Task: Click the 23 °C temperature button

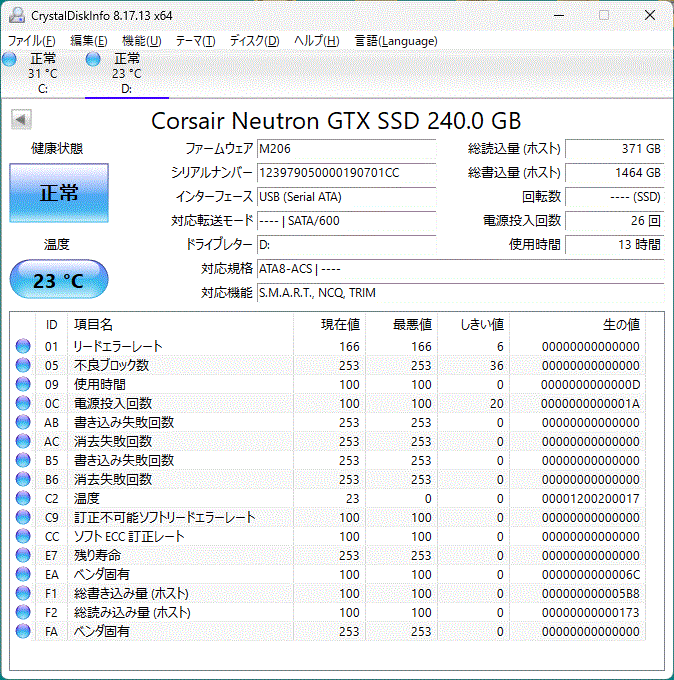Action: (59, 280)
